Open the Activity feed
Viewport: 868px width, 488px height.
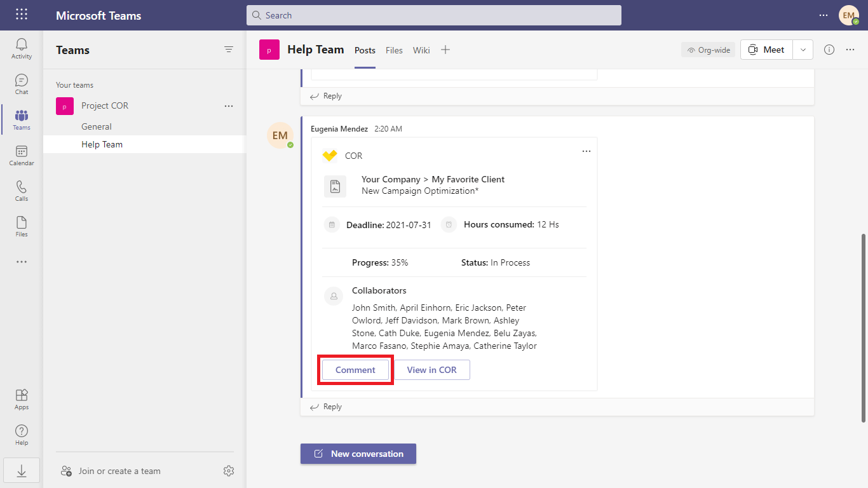coord(22,49)
